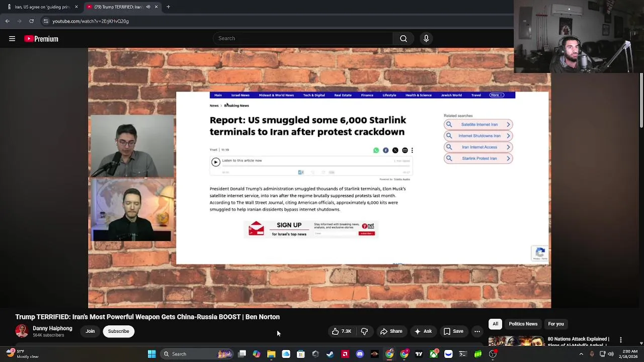
Task: Open TradingView from taskbar
Action: (419, 354)
